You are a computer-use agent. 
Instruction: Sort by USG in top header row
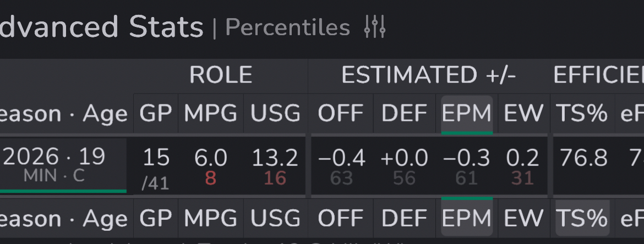coord(275,114)
